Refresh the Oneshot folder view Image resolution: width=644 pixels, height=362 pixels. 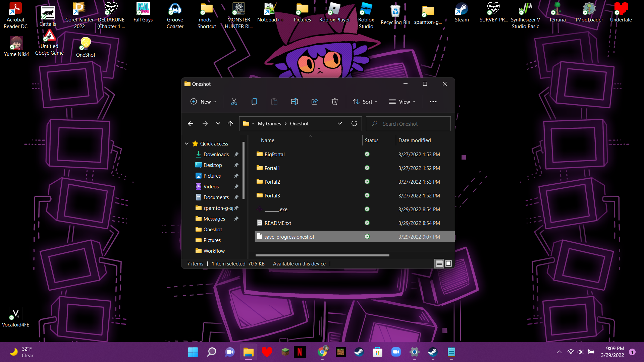click(354, 124)
